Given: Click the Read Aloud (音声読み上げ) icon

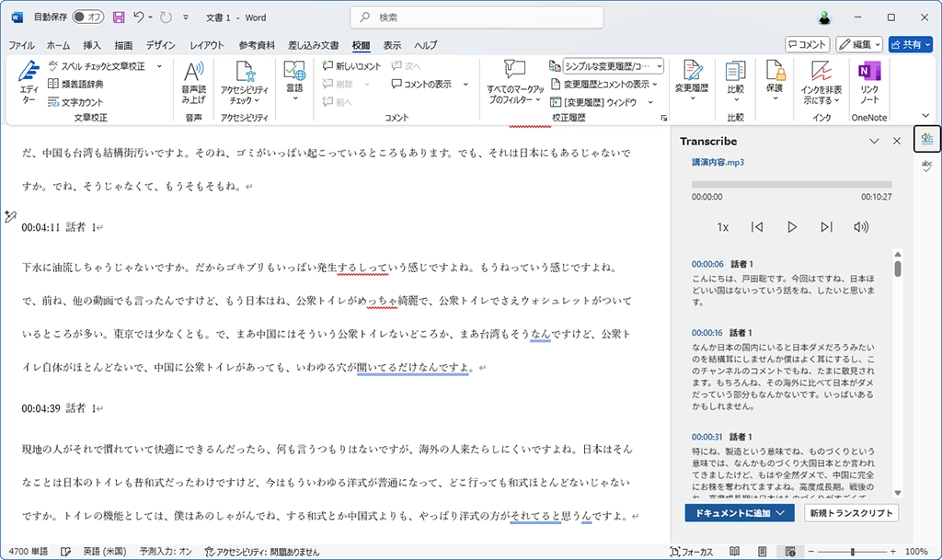Looking at the screenshot, I should tap(193, 83).
